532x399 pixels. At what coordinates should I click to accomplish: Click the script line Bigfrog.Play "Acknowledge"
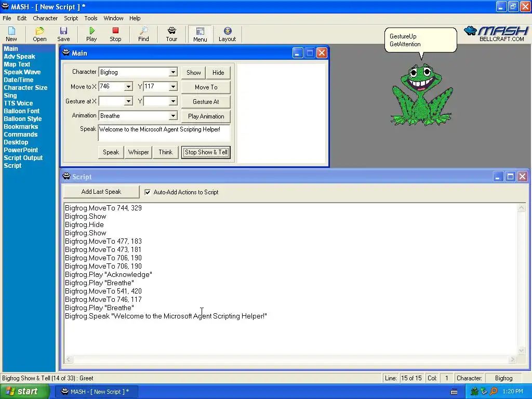pos(108,274)
